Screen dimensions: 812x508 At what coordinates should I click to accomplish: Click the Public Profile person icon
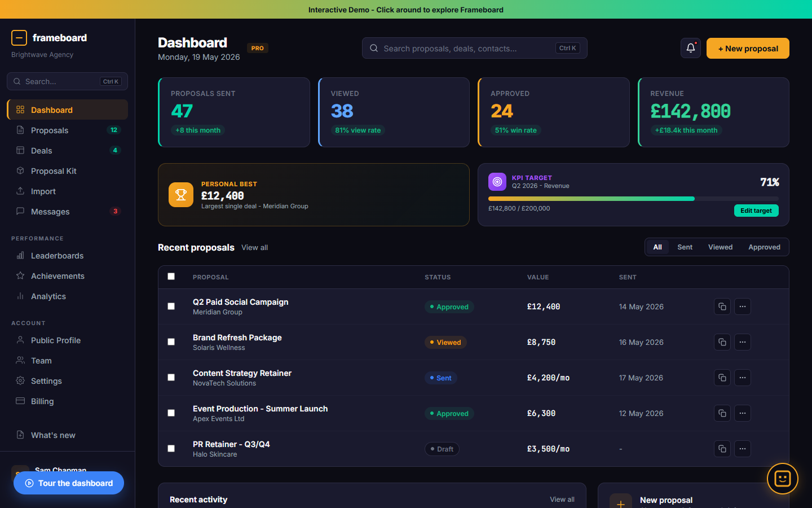pos(20,340)
